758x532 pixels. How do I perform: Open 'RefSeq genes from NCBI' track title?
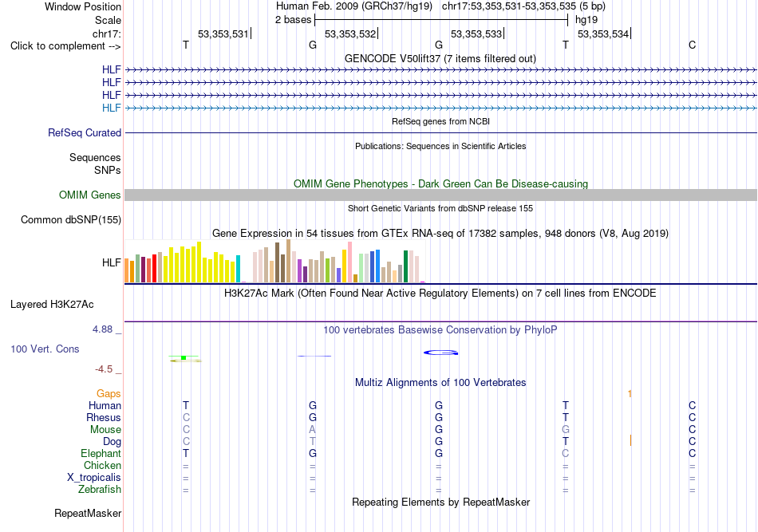pyautogui.click(x=441, y=121)
